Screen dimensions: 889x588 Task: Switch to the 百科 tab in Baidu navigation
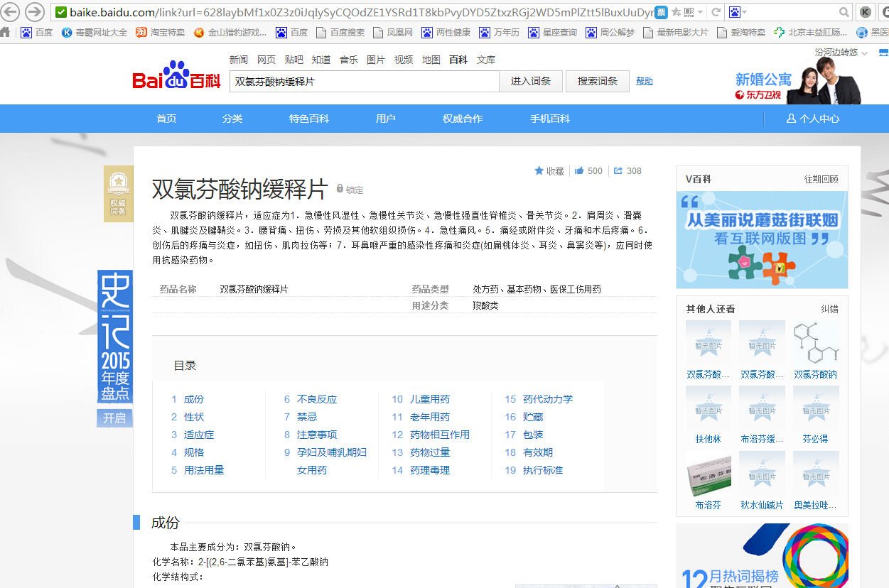458,60
